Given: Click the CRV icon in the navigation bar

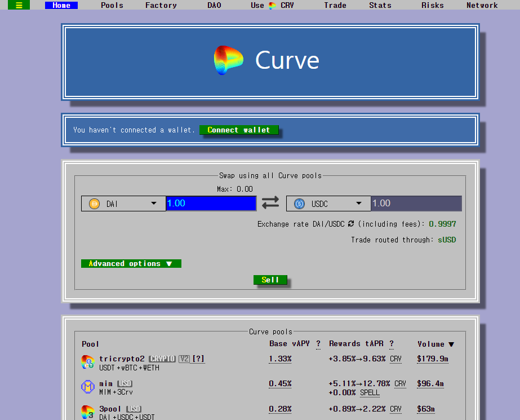Looking at the screenshot, I should pos(272,6).
